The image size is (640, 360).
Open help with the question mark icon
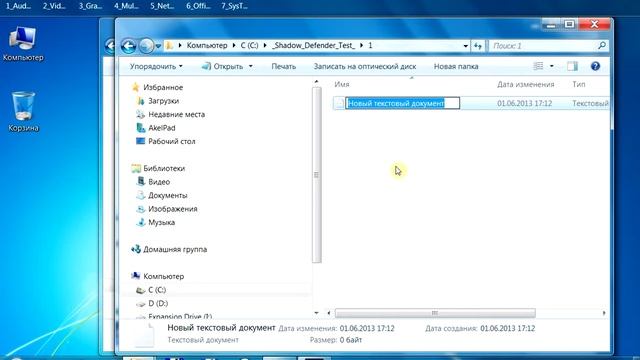coord(596,66)
